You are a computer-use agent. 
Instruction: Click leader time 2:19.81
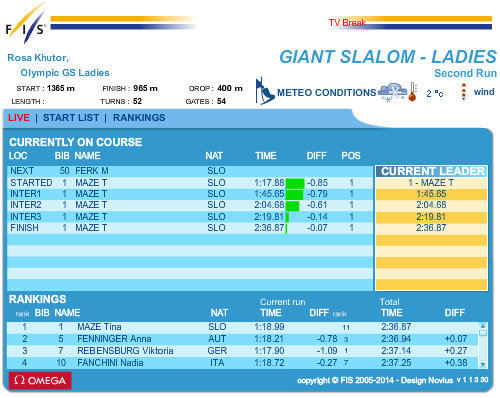click(431, 217)
